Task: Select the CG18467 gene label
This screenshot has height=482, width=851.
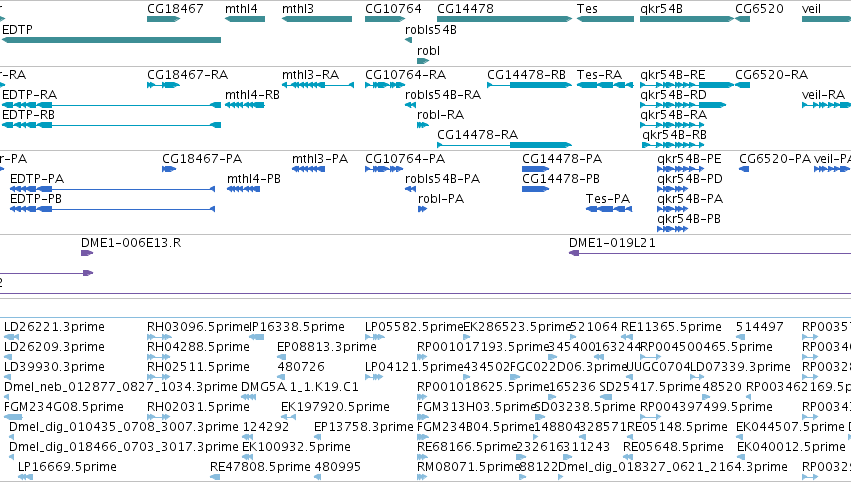Action: [175, 9]
